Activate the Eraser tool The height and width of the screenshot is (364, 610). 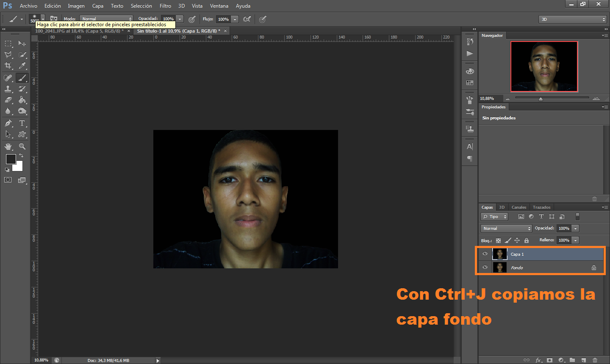coord(8,100)
